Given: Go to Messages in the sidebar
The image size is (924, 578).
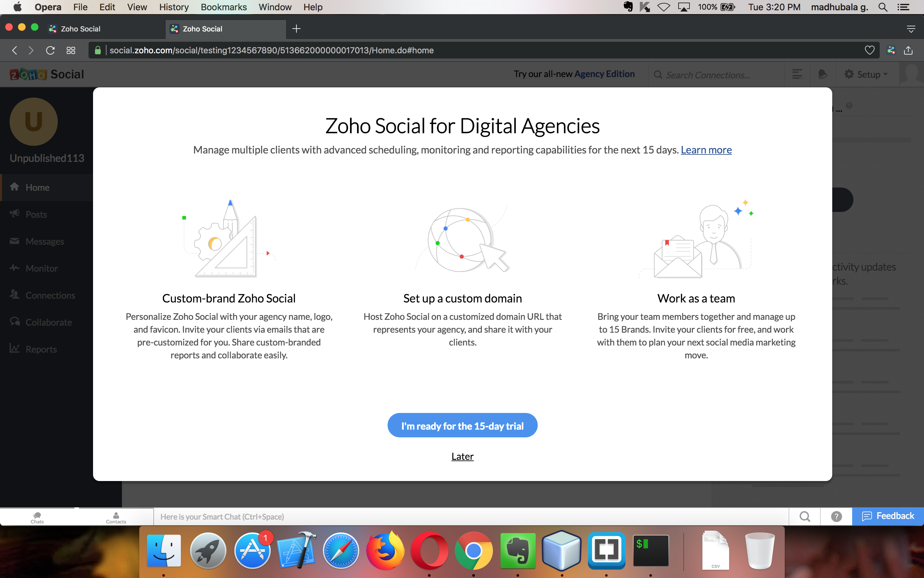Looking at the screenshot, I should 47,241.
